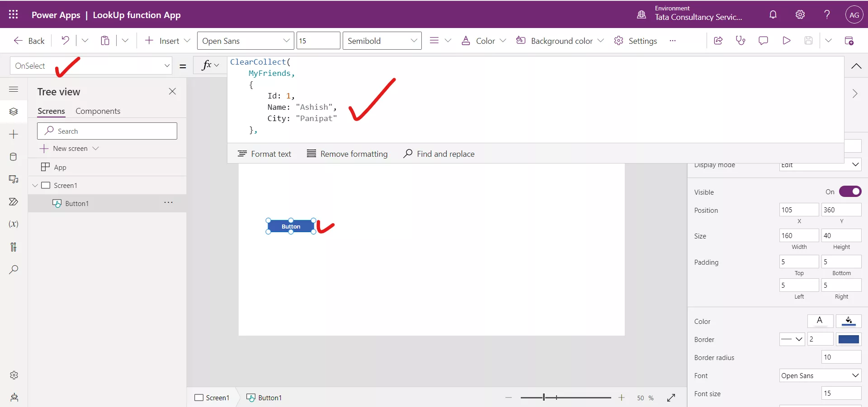
Task: Open the Comments icon
Action: point(764,41)
